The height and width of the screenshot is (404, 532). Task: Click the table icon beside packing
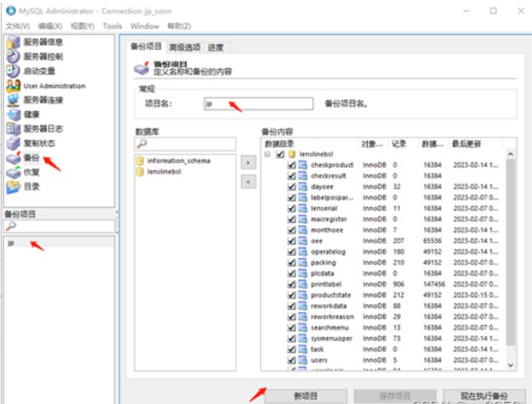(303, 263)
